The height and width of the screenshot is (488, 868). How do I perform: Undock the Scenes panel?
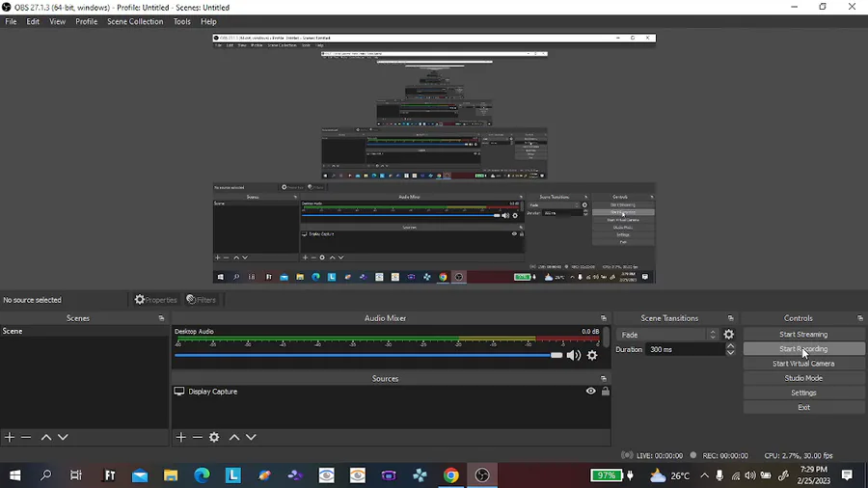[x=161, y=318]
